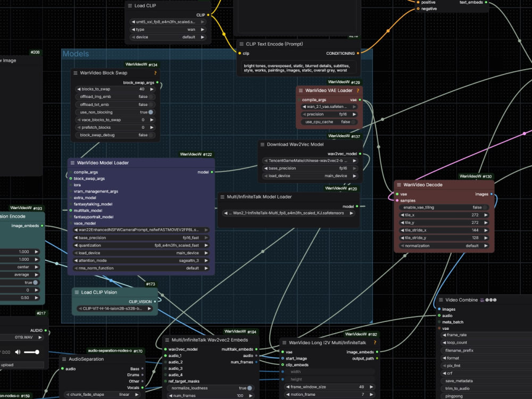Open VAE Loader precision dropdown
The image size is (532, 399).
pyautogui.click(x=329, y=114)
